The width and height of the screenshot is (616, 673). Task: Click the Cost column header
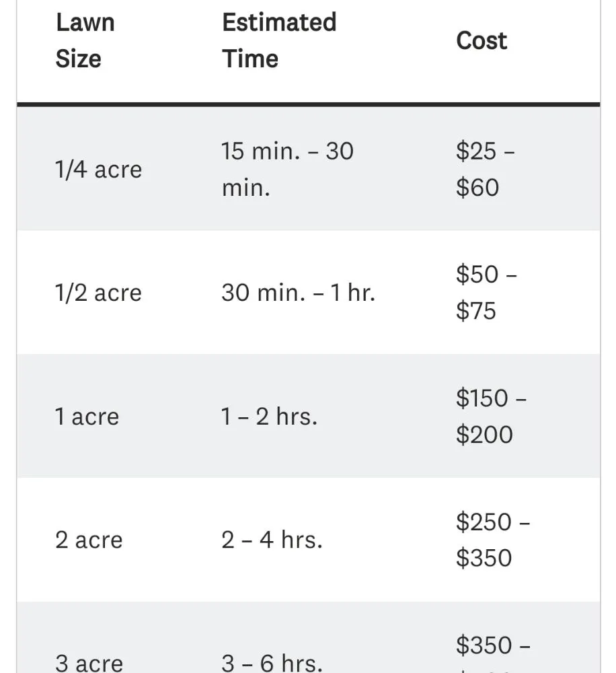click(482, 40)
